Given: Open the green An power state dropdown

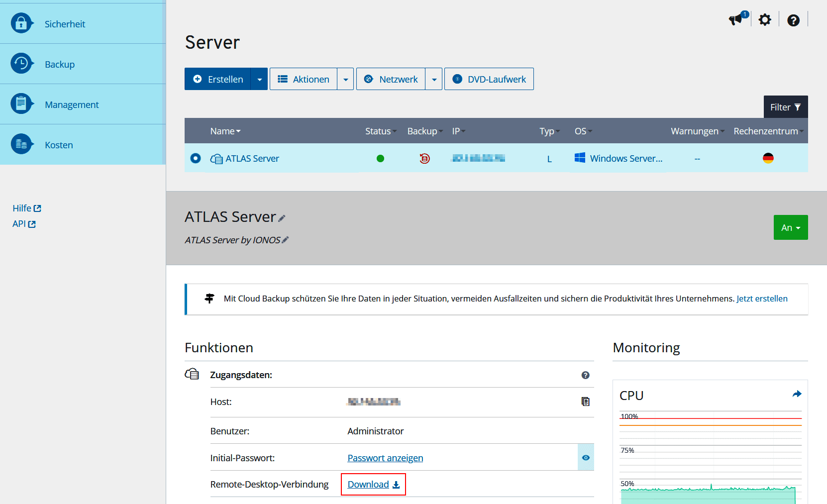Looking at the screenshot, I should [x=791, y=227].
